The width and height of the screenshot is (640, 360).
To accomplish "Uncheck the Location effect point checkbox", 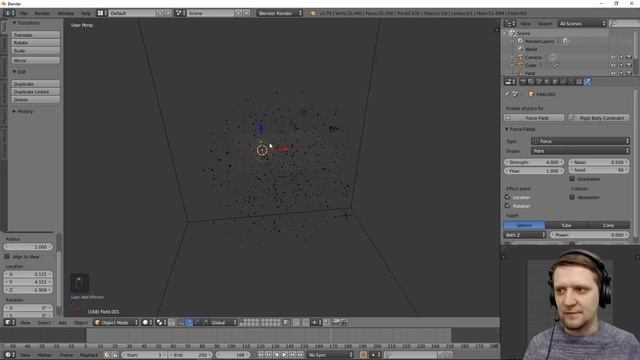I will coord(508,197).
